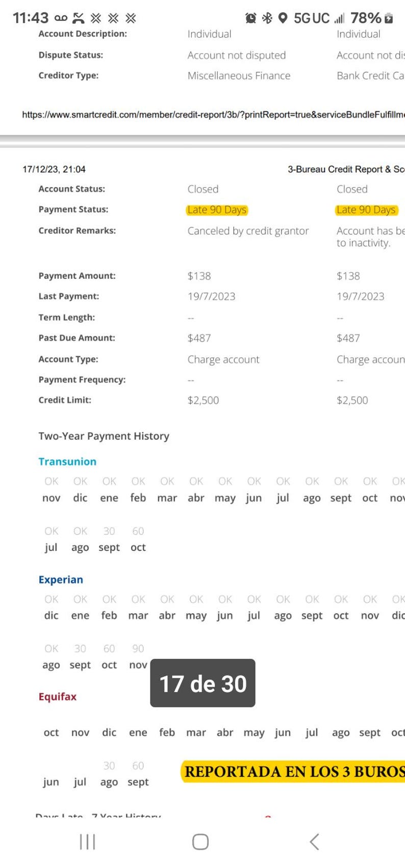This screenshot has height=868, width=405.
Task: Tap the 'Term Length:' label
Action: (67, 317)
